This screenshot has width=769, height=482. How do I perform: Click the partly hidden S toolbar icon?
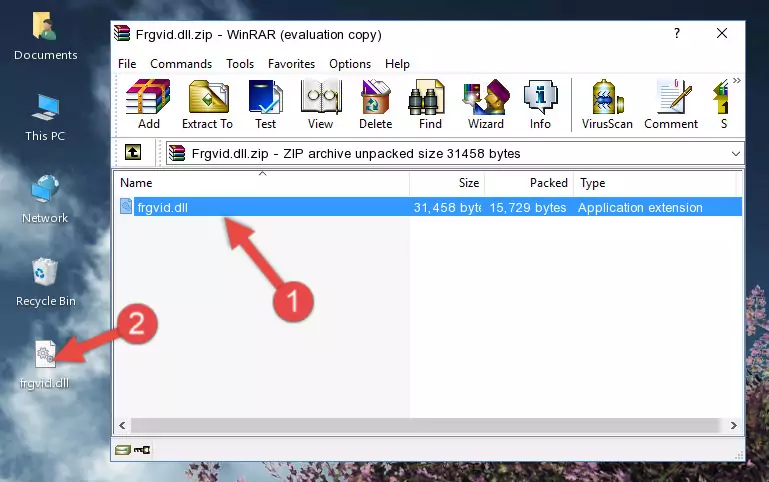pos(723,104)
